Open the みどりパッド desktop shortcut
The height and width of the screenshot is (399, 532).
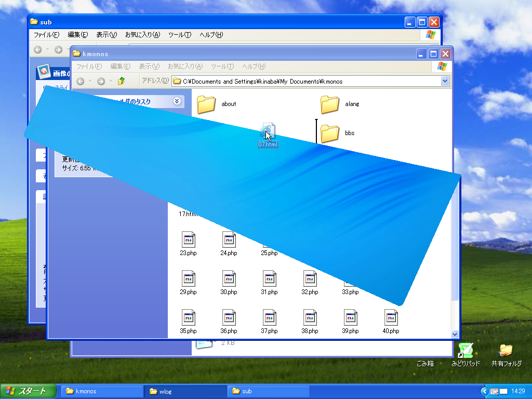pos(465,351)
